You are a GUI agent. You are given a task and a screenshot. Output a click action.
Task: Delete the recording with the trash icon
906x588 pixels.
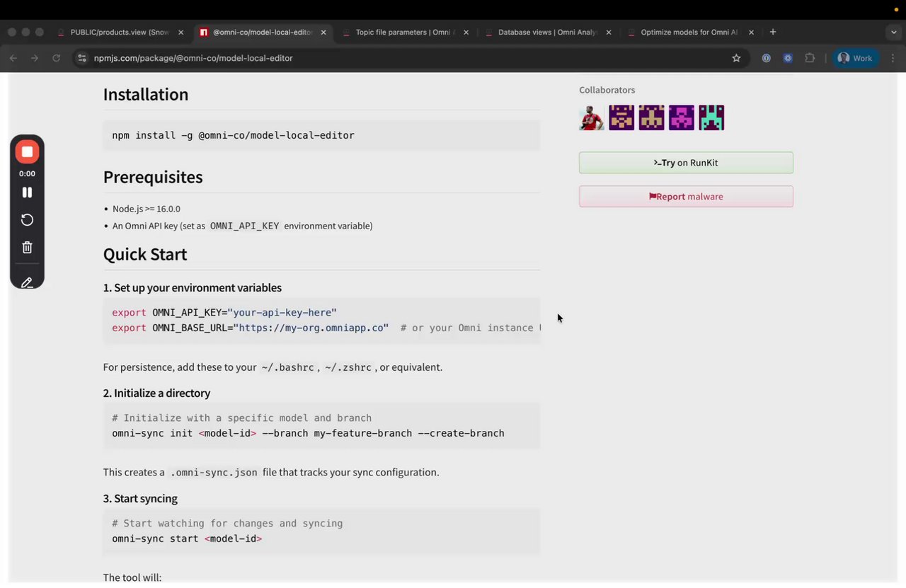click(x=27, y=248)
